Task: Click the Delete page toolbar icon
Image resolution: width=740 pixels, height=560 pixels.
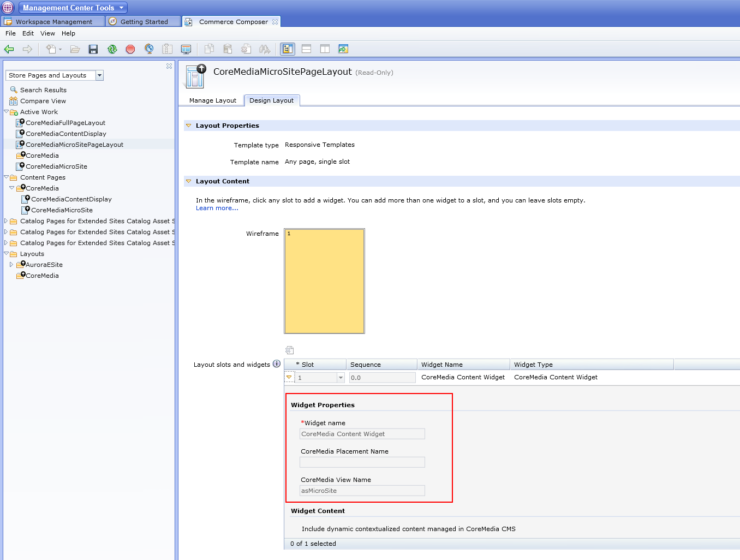Action: point(246,49)
